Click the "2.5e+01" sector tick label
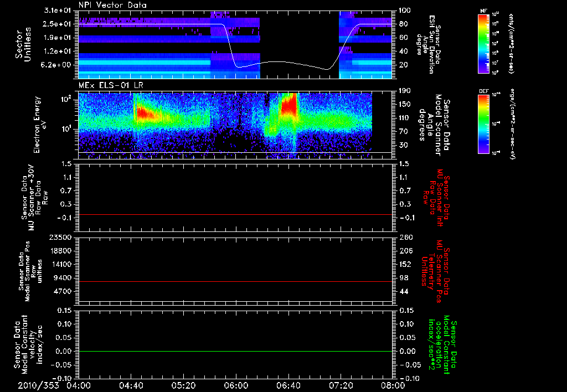567x392 pixels. (58, 24)
